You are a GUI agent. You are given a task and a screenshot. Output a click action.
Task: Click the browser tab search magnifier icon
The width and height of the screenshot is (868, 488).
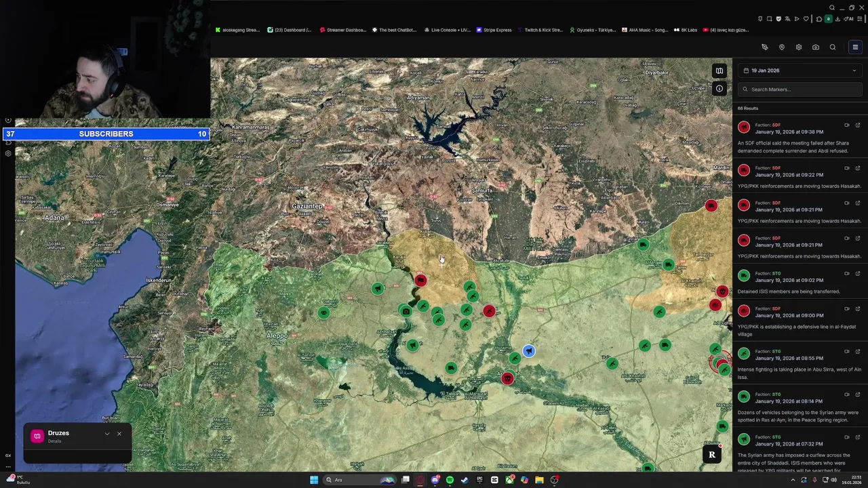(x=832, y=7)
